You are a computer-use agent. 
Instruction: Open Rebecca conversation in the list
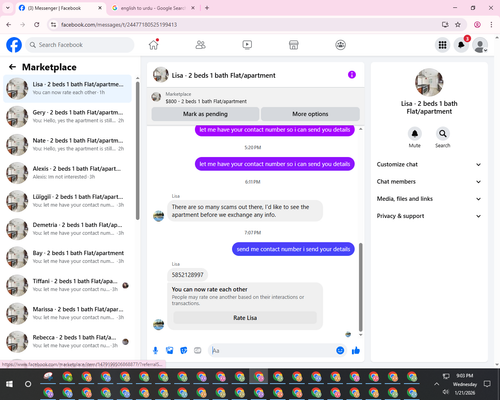pyautogui.click(x=68, y=342)
